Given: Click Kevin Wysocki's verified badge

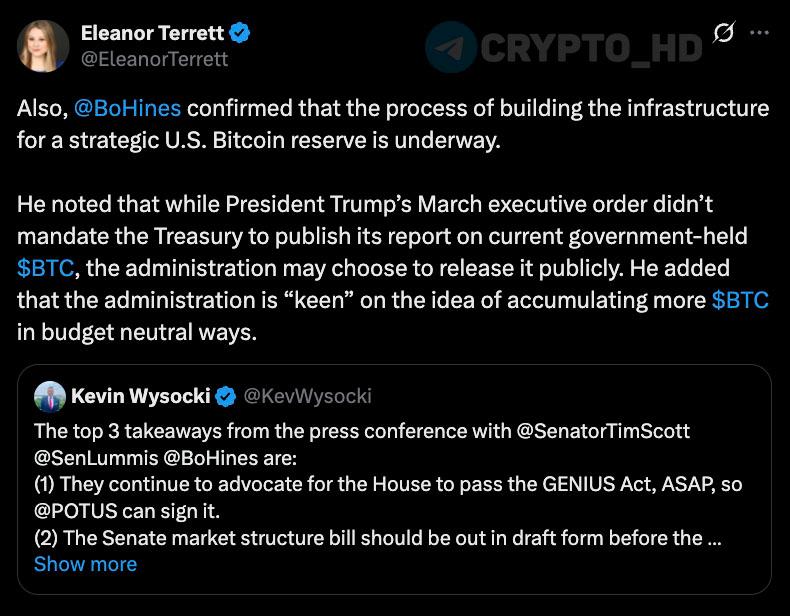Looking at the screenshot, I should coord(225,396).
